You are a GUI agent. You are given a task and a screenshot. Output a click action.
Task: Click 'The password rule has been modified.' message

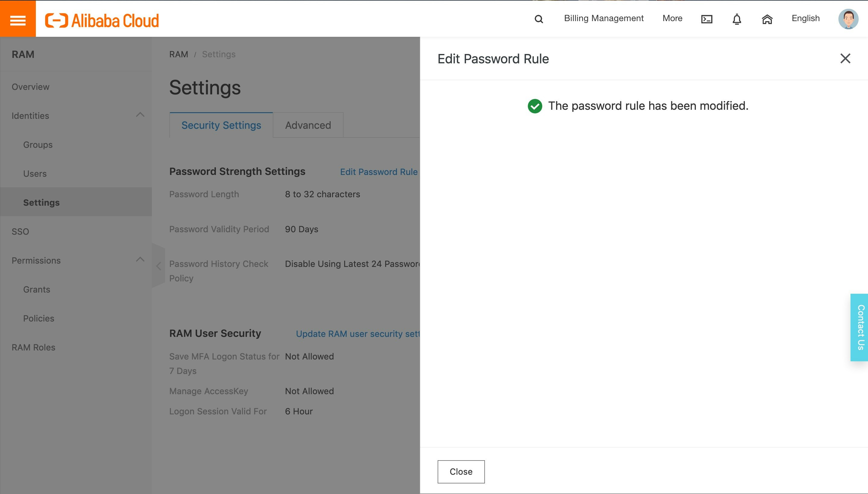(648, 106)
